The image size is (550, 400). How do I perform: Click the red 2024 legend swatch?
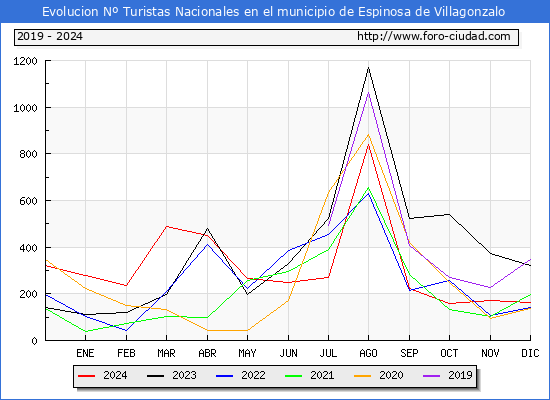click(x=86, y=376)
